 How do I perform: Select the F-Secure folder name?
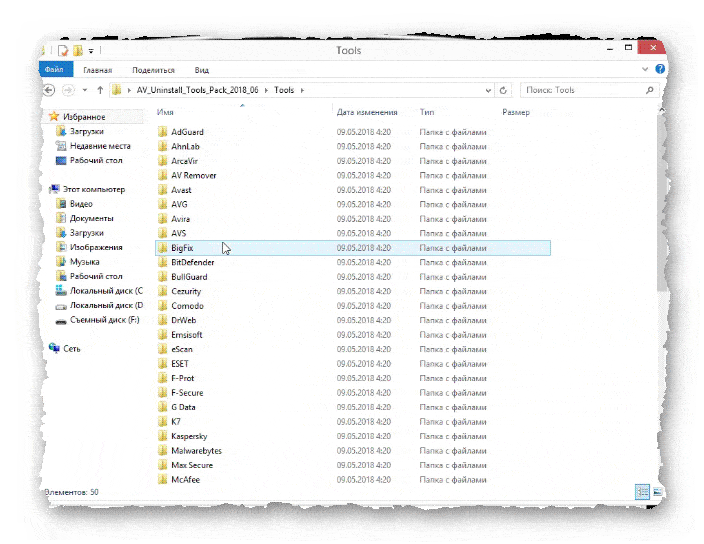click(187, 393)
